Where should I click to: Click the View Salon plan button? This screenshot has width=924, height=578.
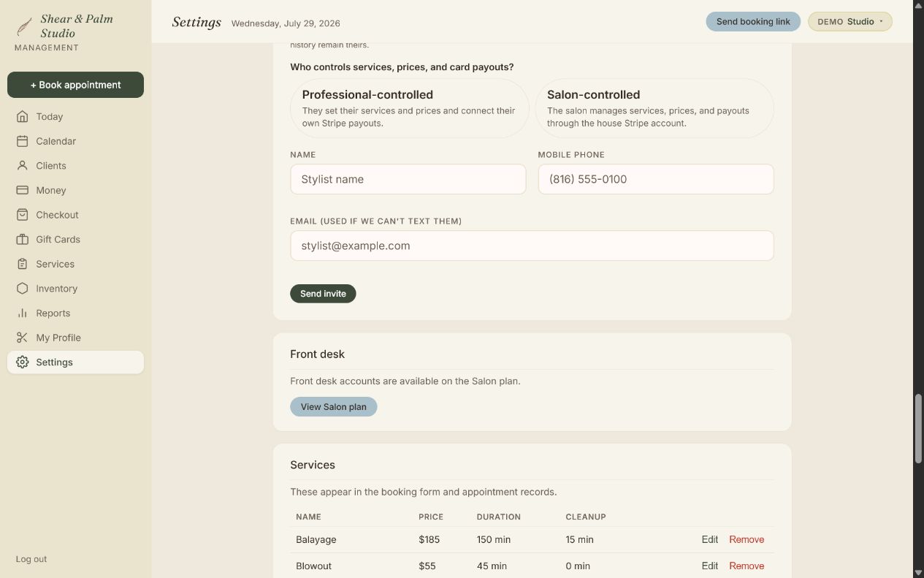(x=333, y=407)
